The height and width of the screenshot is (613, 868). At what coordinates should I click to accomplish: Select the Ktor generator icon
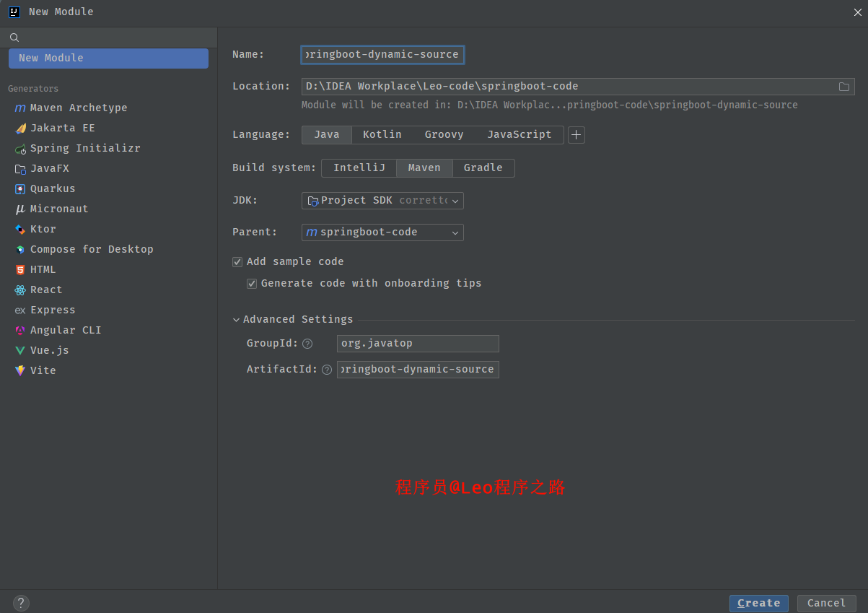(x=20, y=230)
